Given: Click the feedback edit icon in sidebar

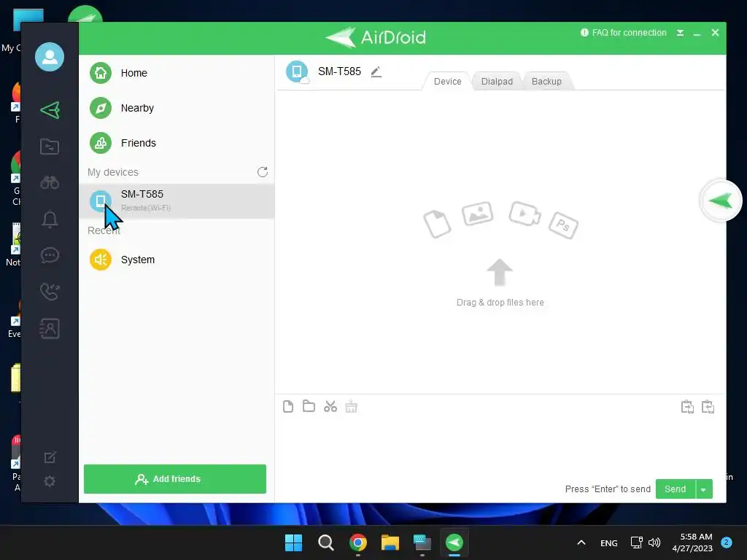Looking at the screenshot, I should point(50,457).
